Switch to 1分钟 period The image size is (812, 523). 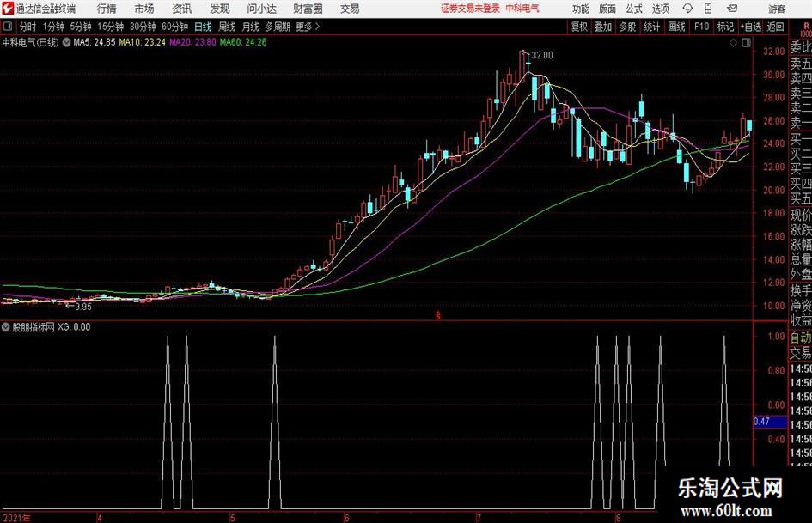click(52, 27)
